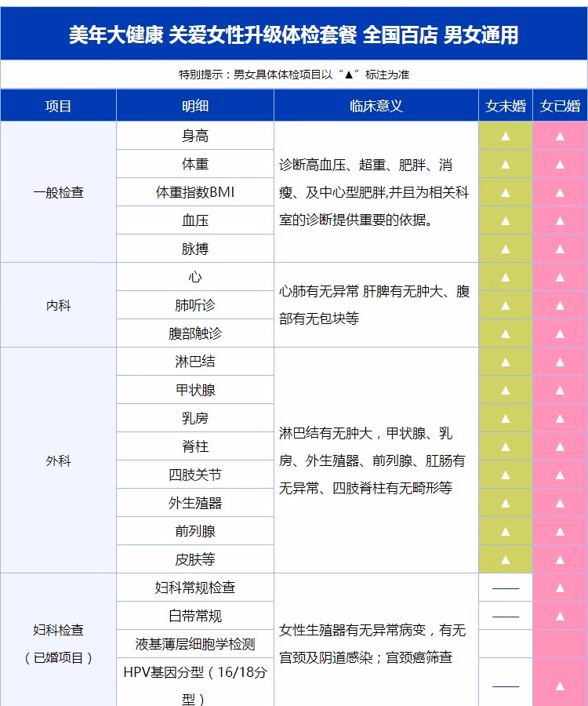
Task: Click the 女未婚 triangle mark for 四肢关节
Action: click(505, 475)
